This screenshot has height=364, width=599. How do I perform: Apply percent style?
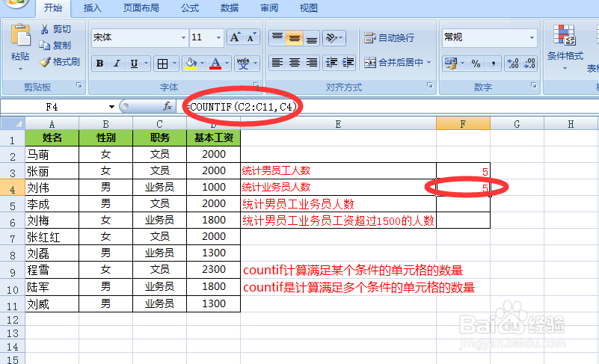click(x=476, y=64)
